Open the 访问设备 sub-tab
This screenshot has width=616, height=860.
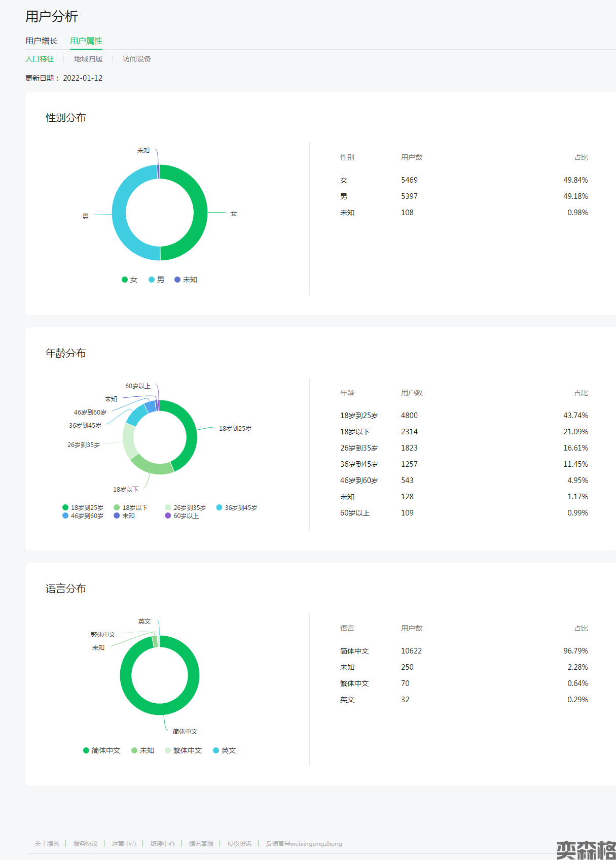coord(137,59)
